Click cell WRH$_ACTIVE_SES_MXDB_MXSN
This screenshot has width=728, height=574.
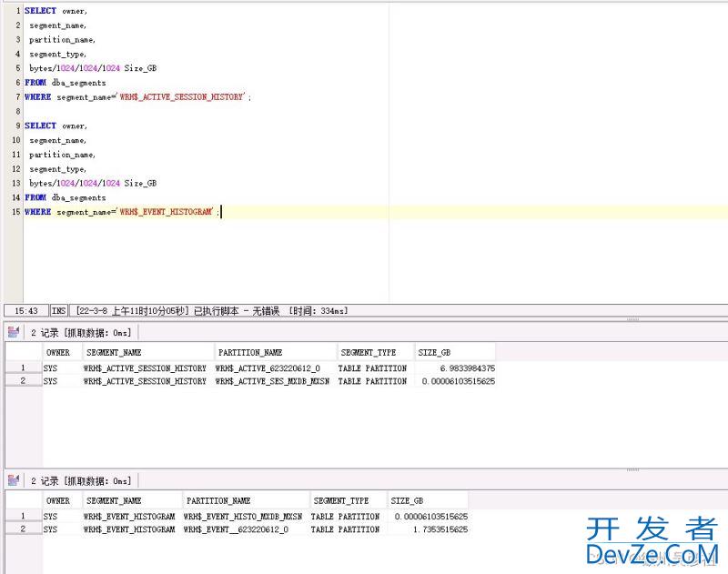tap(272, 381)
